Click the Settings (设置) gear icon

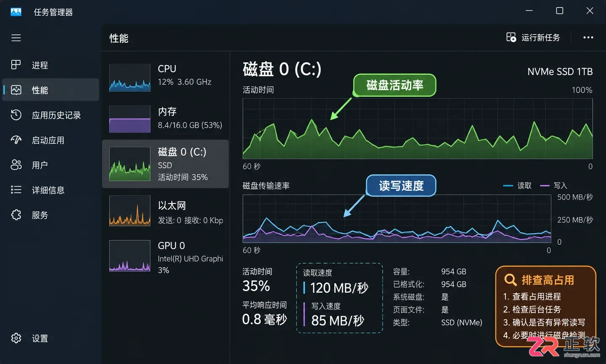tap(16, 338)
